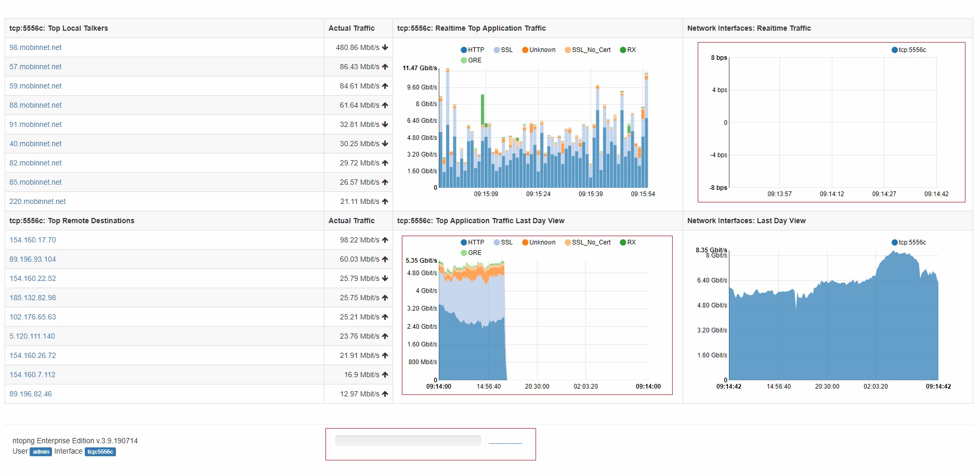Toggle tcp:5556c series in Interfaces Last Day chart
Viewport: 980px width, 476px height.
click(x=909, y=242)
